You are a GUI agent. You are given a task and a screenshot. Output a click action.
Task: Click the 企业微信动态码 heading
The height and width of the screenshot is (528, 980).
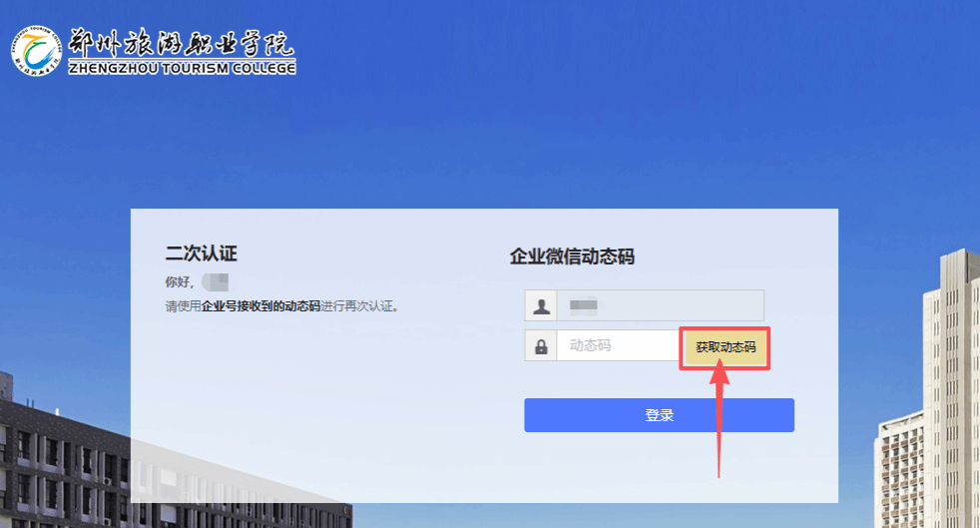click(572, 257)
